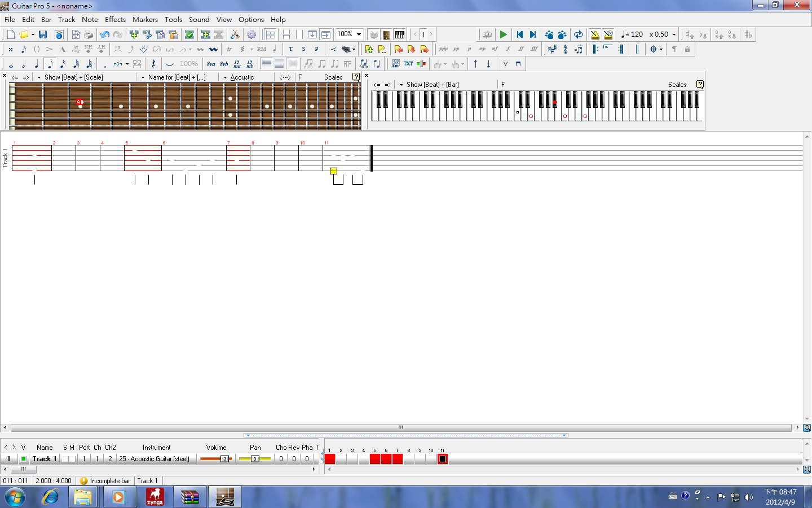
Task: Open the key signature tool icon
Action: point(552,49)
